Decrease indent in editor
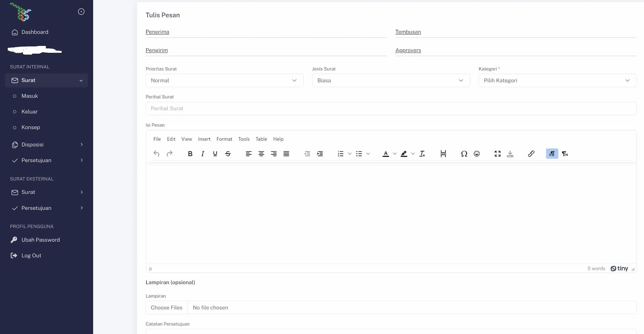This screenshot has width=644, height=334. (x=307, y=154)
